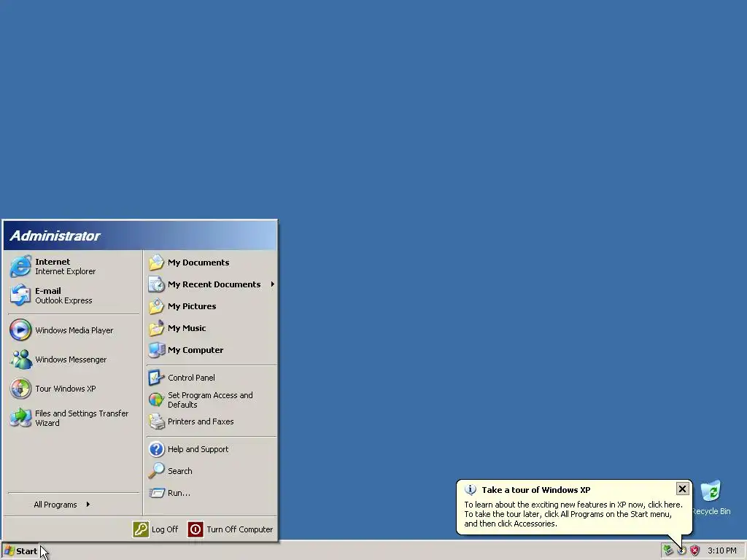Open Internet Explorer from the Start menu
The width and height of the screenshot is (747, 560).
tap(74, 266)
